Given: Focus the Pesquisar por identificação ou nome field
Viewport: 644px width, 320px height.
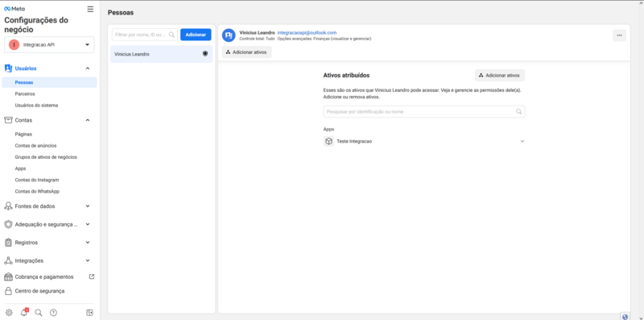Looking at the screenshot, I should pyautogui.click(x=424, y=111).
